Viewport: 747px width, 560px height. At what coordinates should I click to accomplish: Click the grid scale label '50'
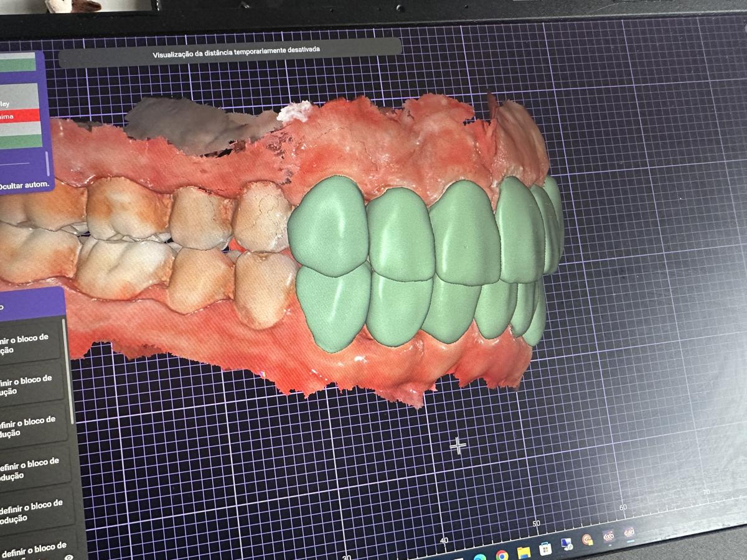click(536, 523)
